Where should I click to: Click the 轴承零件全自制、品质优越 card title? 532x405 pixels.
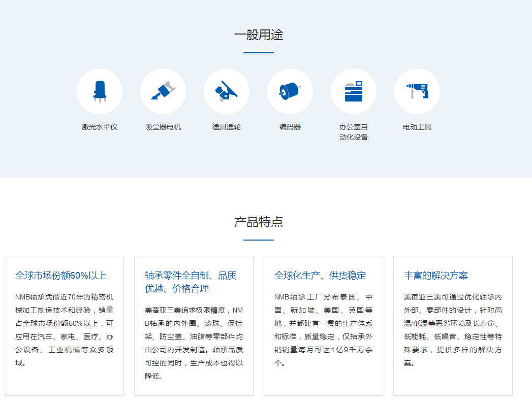coord(191,282)
